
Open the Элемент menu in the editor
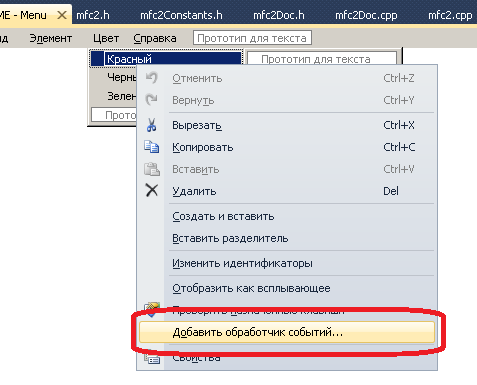pyautogui.click(x=51, y=38)
